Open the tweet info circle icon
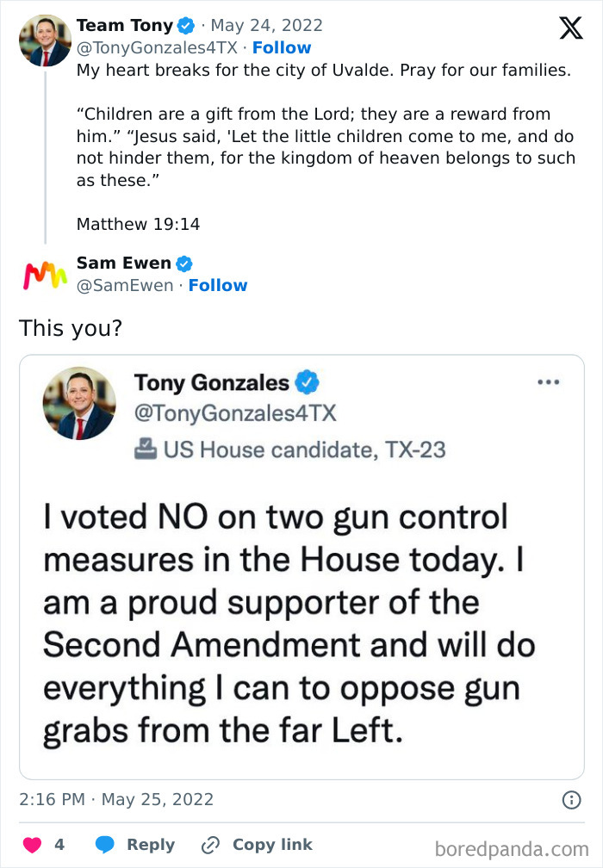Viewport: 603px width, 868px height. tap(571, 800)
